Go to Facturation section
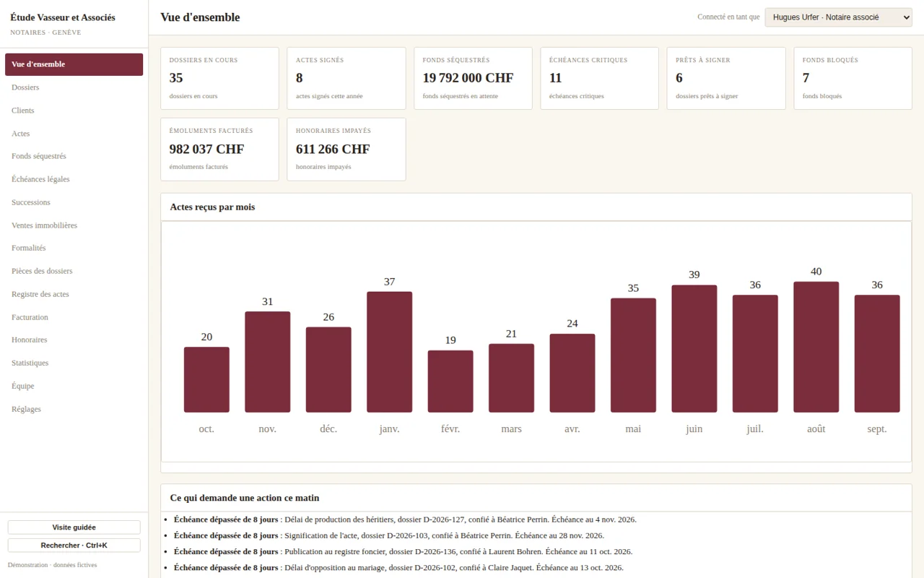This screenshot has width=924, height=578. pos(74,317)
